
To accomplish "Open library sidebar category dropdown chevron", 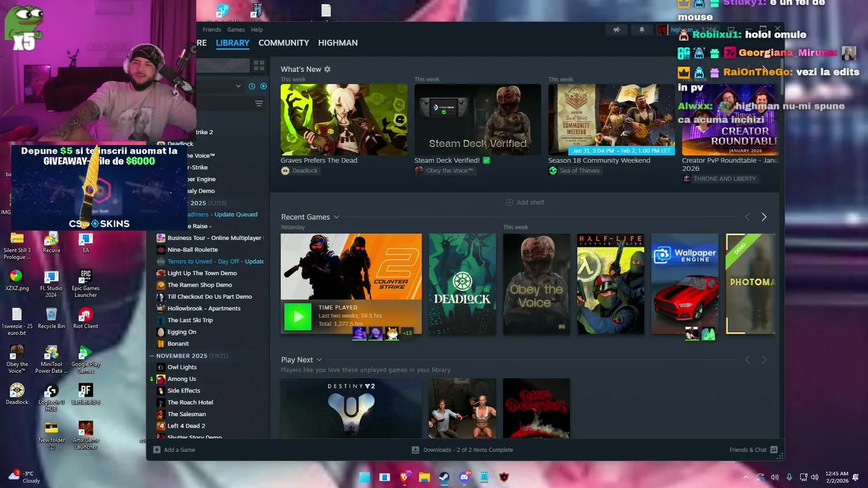I will (238, 86).
